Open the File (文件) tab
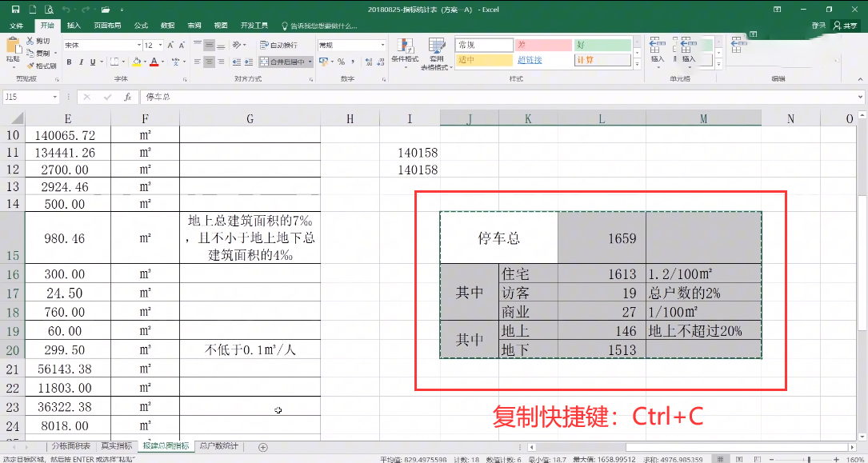The width and height of the screenshot is (868, 463). 17,26
